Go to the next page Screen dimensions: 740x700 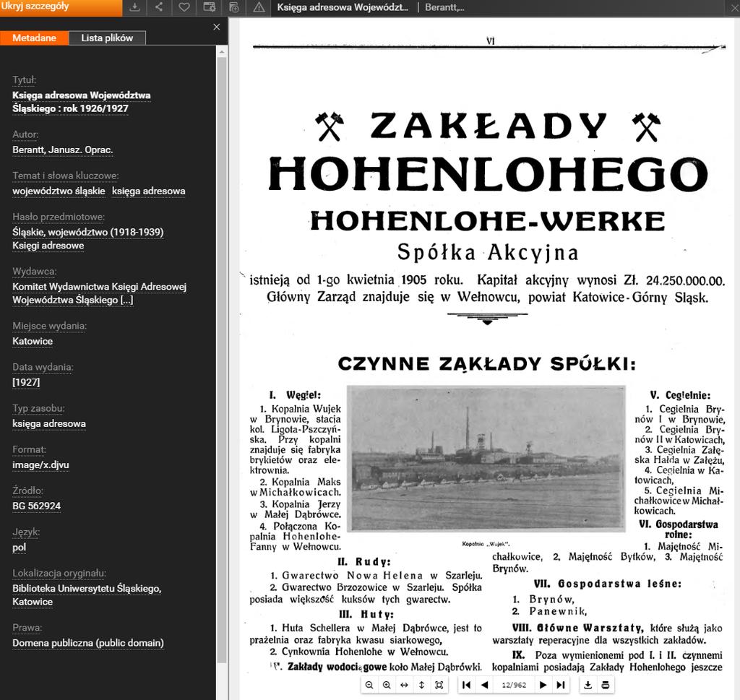pyautogui.click(x=543, y=685)
